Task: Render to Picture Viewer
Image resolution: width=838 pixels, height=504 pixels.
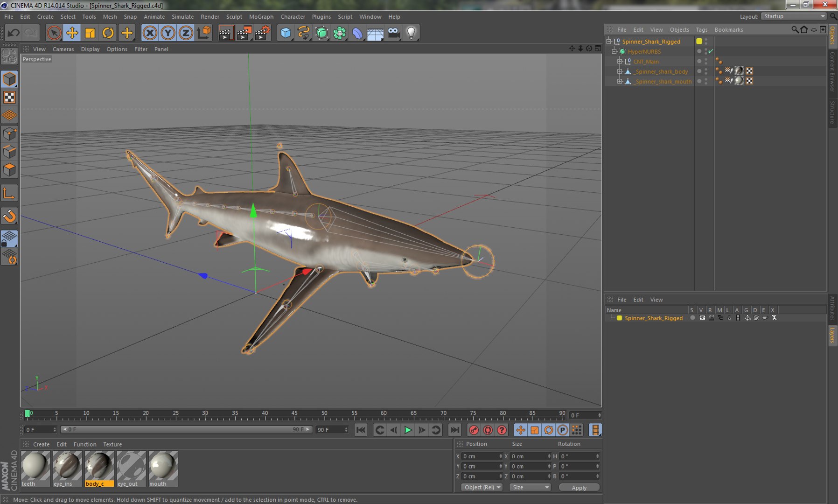Action: click(244, 33)
